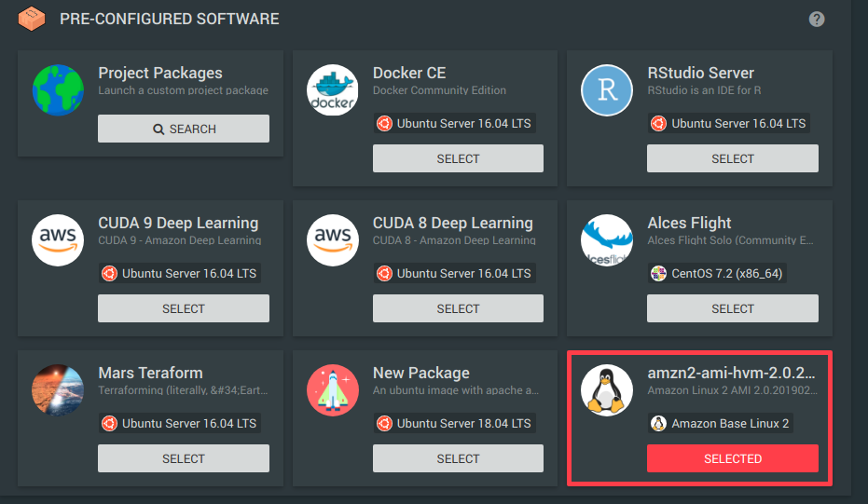Click the CUDA 9 Deep Learning title

pos(178,223)
